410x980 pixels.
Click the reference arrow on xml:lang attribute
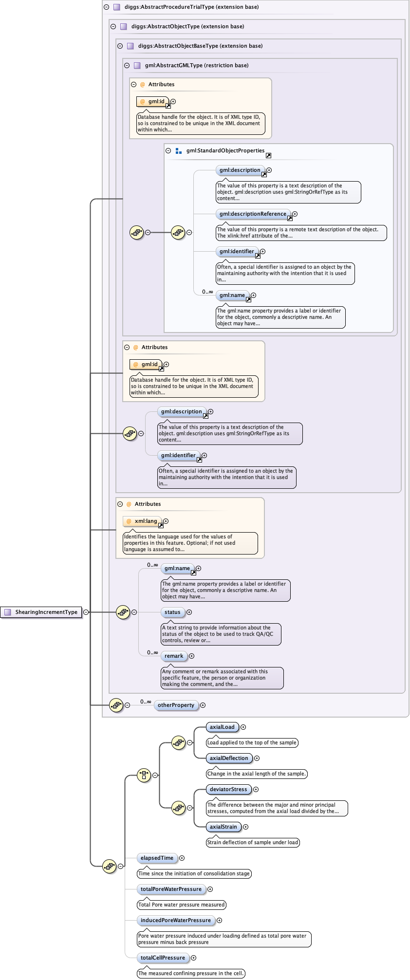(x=161, y=525)
